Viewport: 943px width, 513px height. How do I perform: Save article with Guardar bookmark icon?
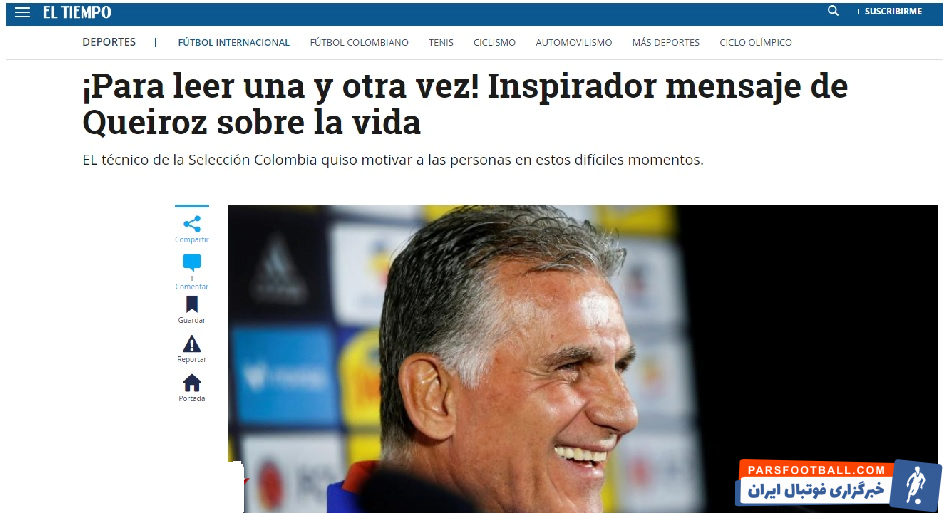tap(192, 304)
